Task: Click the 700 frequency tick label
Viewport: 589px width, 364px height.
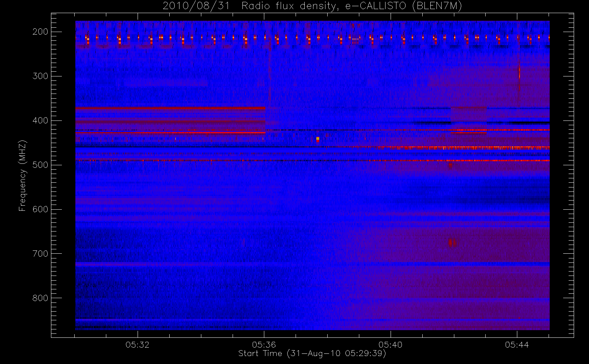Action: (x=40, y=254)
